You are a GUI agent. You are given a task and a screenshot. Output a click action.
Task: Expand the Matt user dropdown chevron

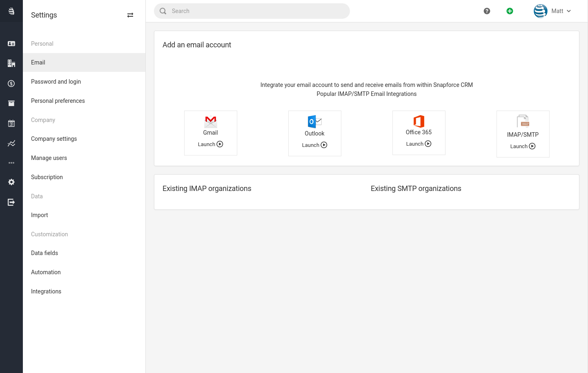[569, 11]
